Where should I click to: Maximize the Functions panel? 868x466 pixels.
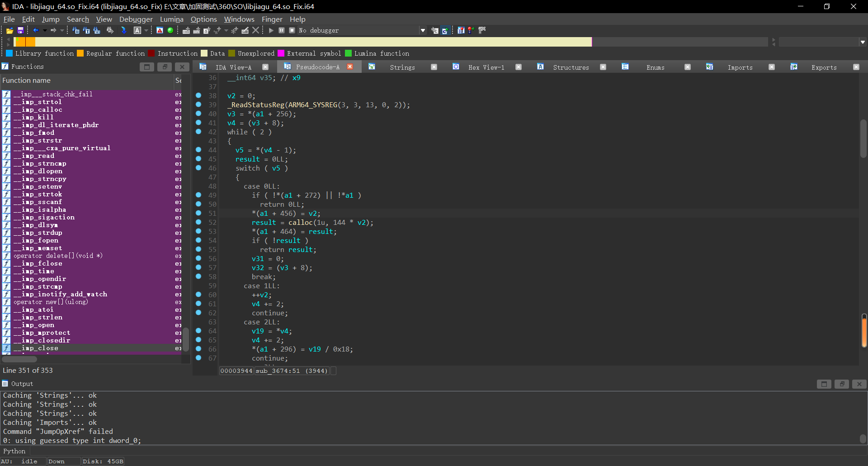click(147, 67)
